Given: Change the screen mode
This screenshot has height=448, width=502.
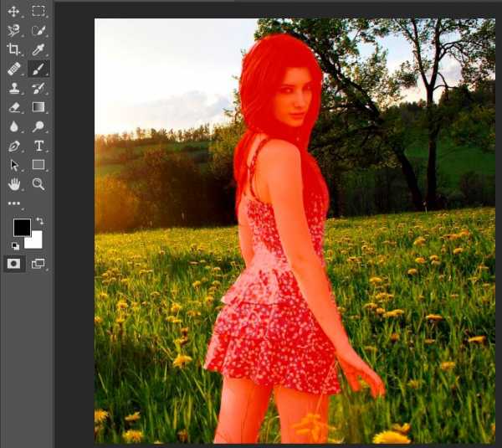Looking at the screenshot, I should click(38, 264).
